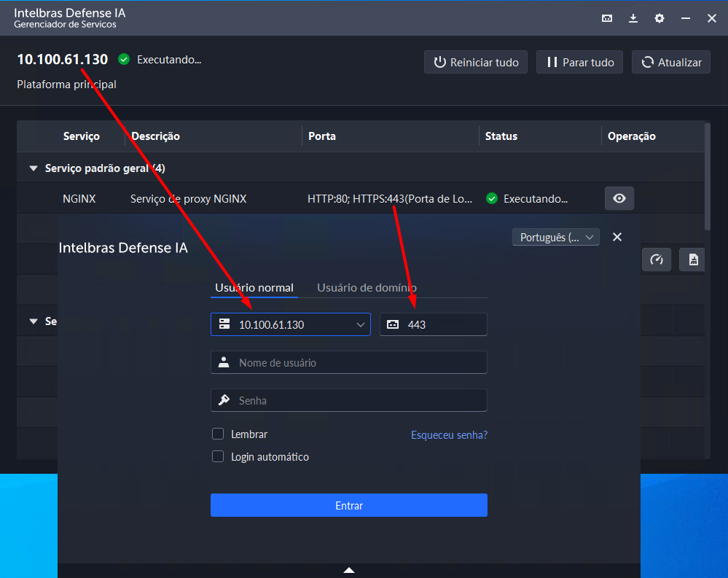The width and height of the screenshot is (728, 578).
Task: Tick the Login automático checkbox
Action: (x=218, y=457)
